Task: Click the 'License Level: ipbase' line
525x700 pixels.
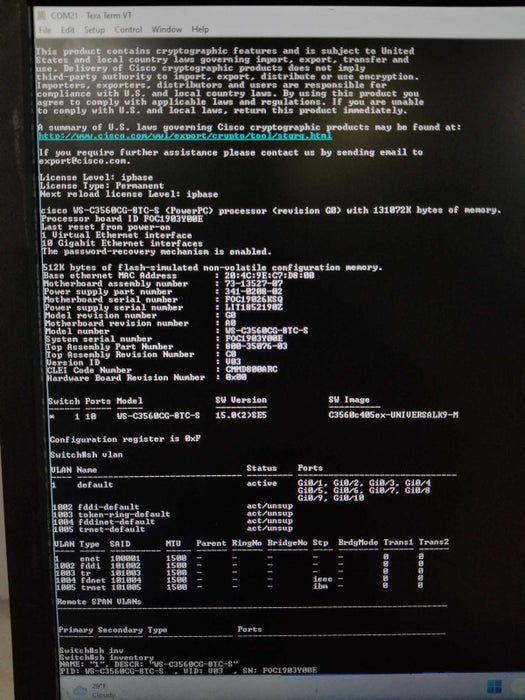Action: pos(96,178)
